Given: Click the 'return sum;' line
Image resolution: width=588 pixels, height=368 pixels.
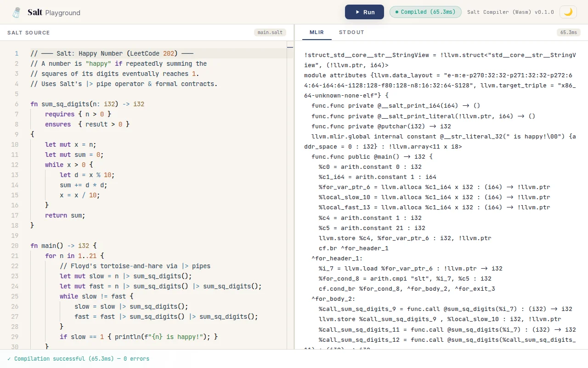Looking at the screenshot, I should coord(65,215).
